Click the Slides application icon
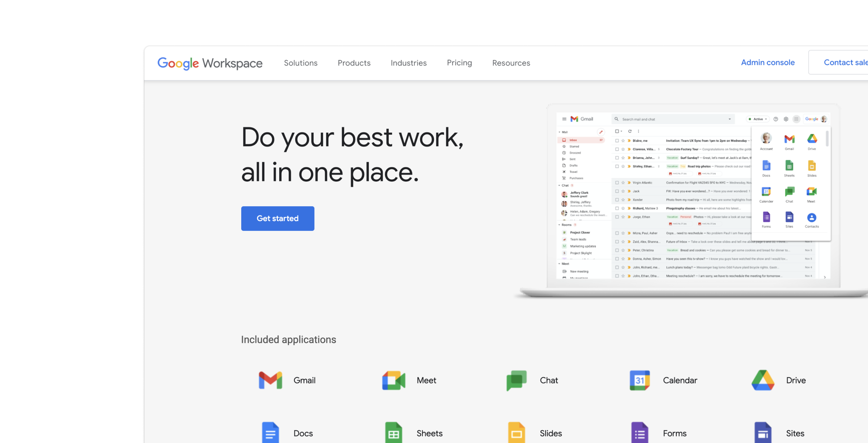The image size is (868, 443). (516, 432)
